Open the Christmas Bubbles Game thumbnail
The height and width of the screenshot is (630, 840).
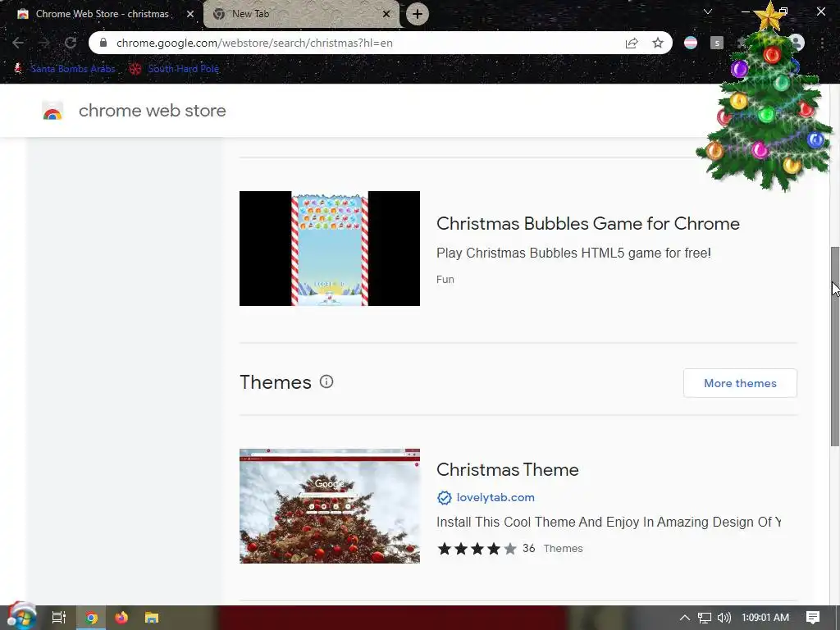pos(330,249)
